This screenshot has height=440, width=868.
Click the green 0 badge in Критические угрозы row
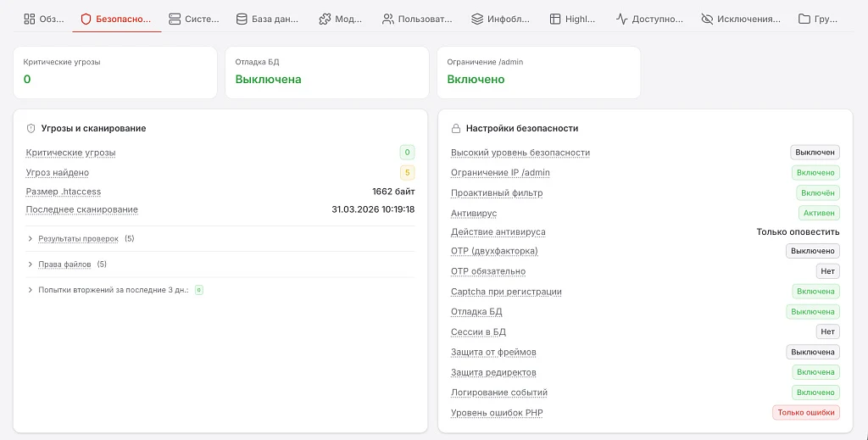[x=408, y=153]
